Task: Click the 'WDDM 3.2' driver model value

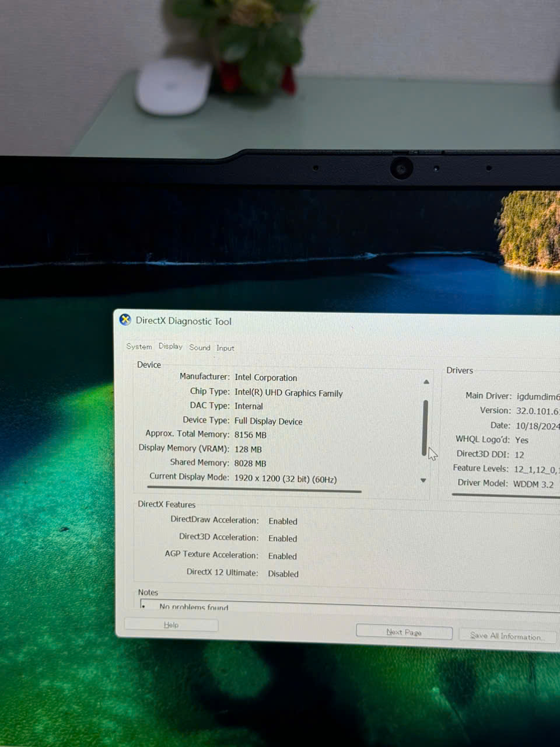Action: click(533, 484)
